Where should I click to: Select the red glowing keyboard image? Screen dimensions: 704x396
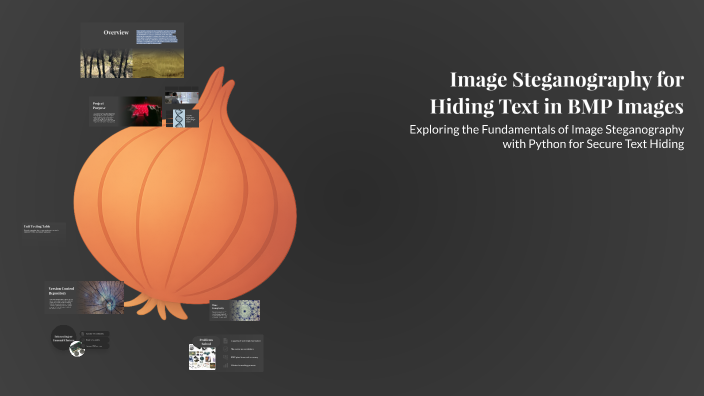tap(142, 111)
